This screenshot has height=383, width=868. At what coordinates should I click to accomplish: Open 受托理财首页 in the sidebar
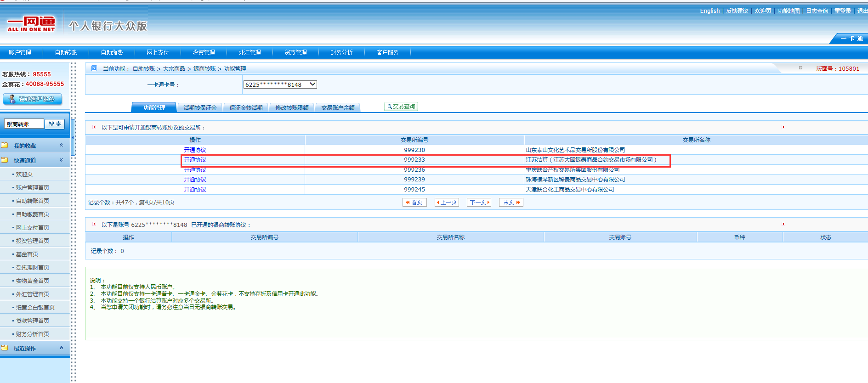(33, 267)
